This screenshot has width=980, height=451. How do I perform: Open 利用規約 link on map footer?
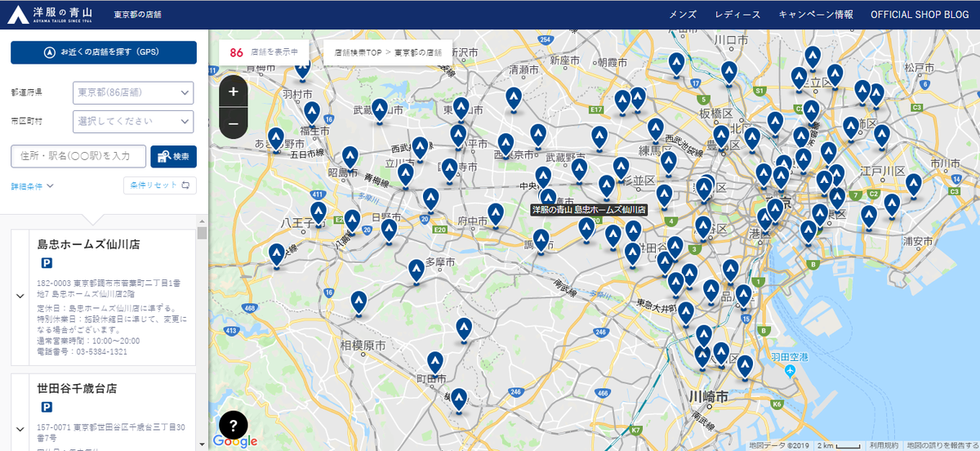883,445
